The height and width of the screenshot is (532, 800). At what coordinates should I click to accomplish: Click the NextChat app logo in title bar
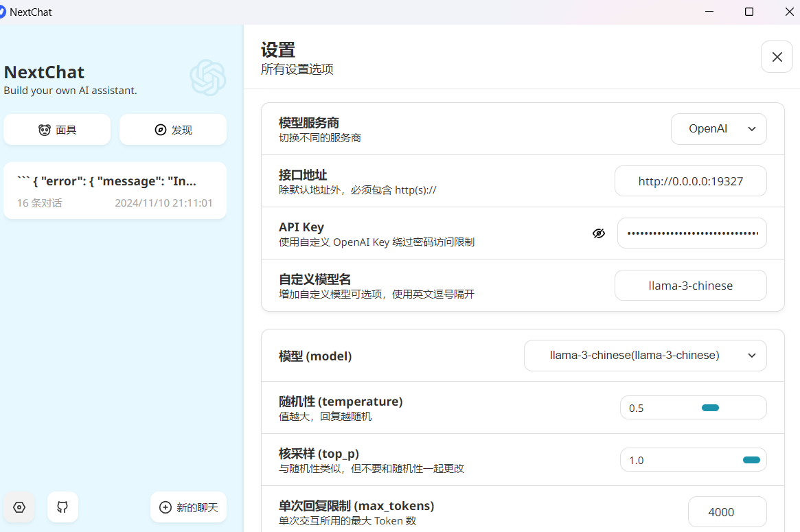tap(3, 12)
